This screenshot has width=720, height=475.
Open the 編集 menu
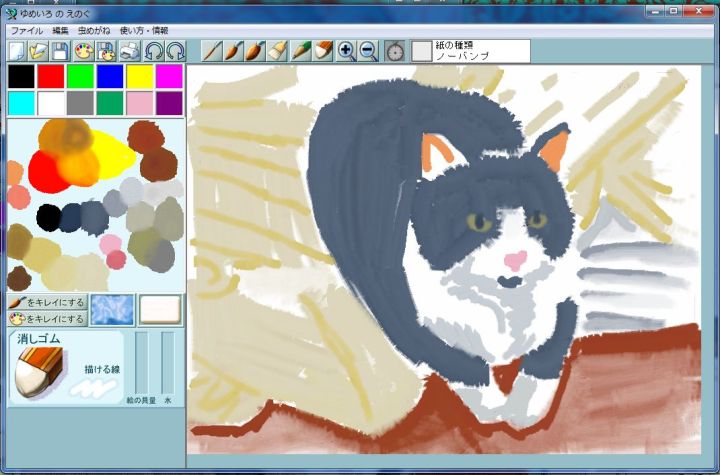(60, 31)
